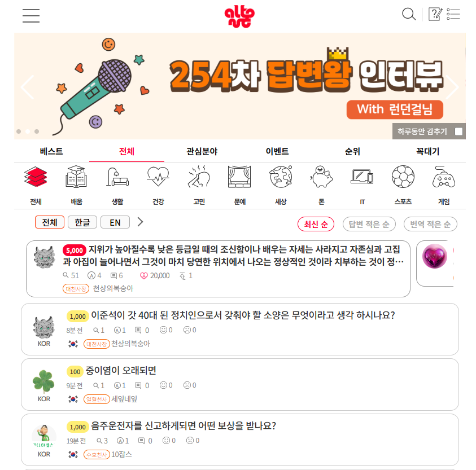Check the 하루동안 감추기 checkbox
Viewport: 476px width, 470px height.
pyautogui.click(x=458, y=131)
